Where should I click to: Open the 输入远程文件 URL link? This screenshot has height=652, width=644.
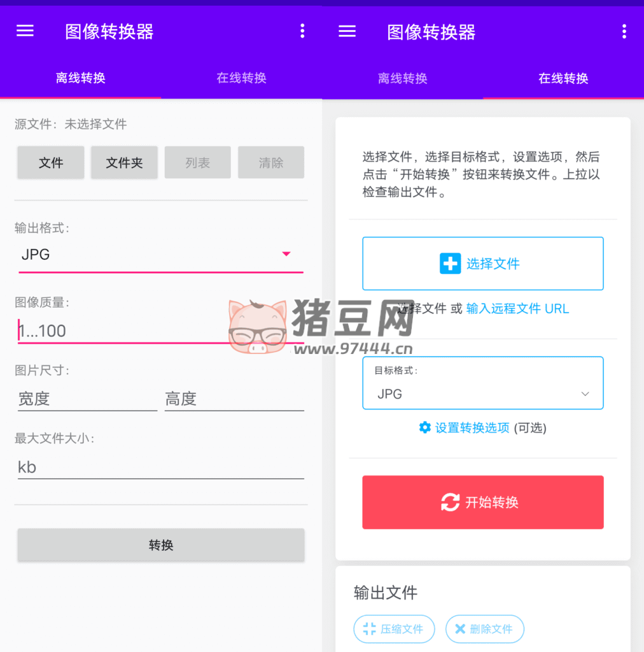517,309
